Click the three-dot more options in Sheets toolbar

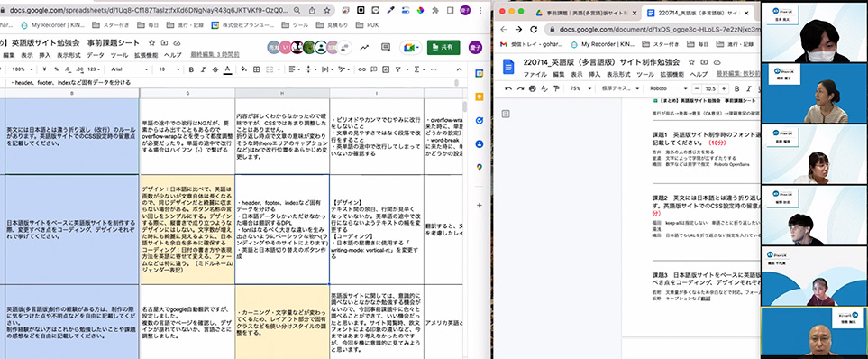coord(434,69)
